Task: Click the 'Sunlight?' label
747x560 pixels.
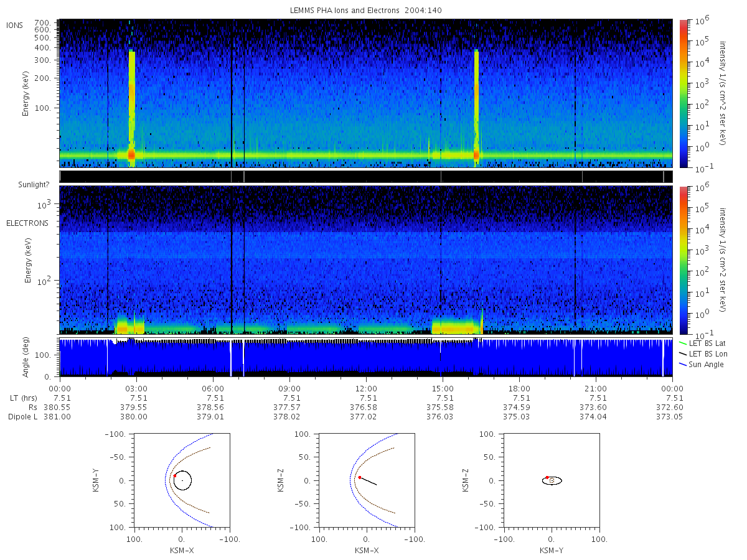Action: 34,185
